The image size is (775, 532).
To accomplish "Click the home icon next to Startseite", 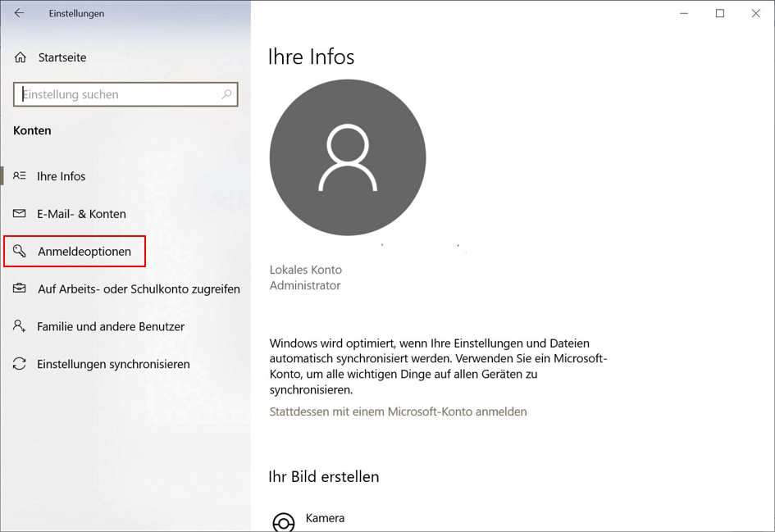I will click(21, 57).
